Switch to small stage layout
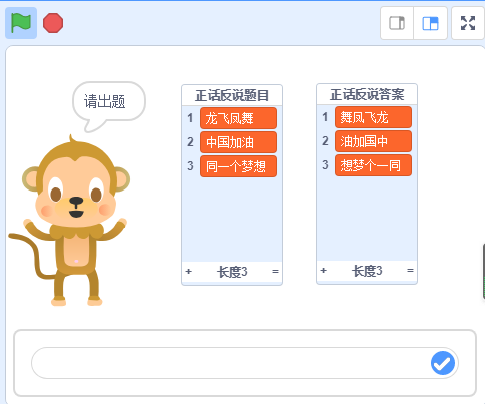The height and width of the screenshot is (404, 485). coord(397,23)
